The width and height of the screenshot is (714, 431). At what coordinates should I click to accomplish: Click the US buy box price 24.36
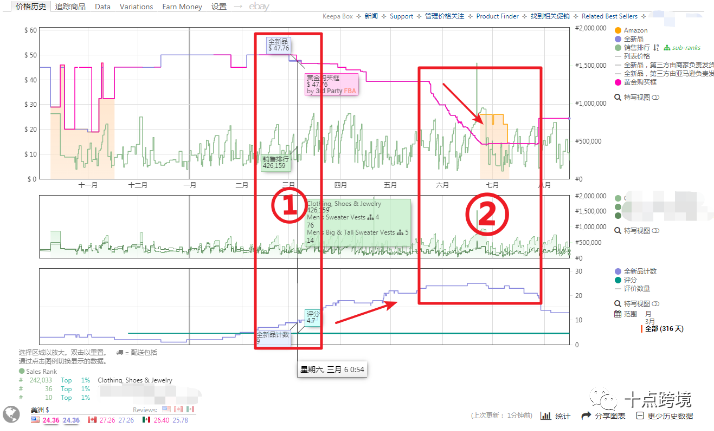[51, 420]
